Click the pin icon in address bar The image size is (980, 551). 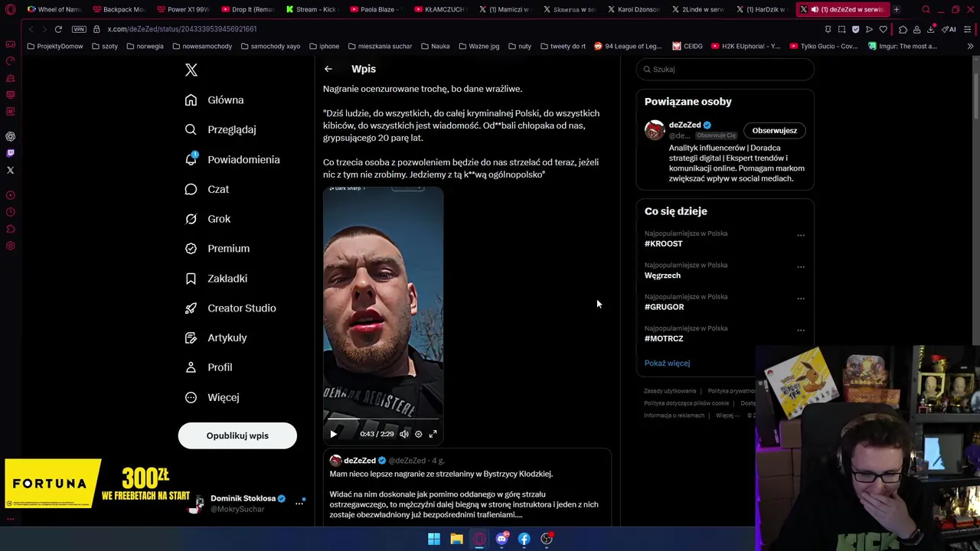(828, 29)
